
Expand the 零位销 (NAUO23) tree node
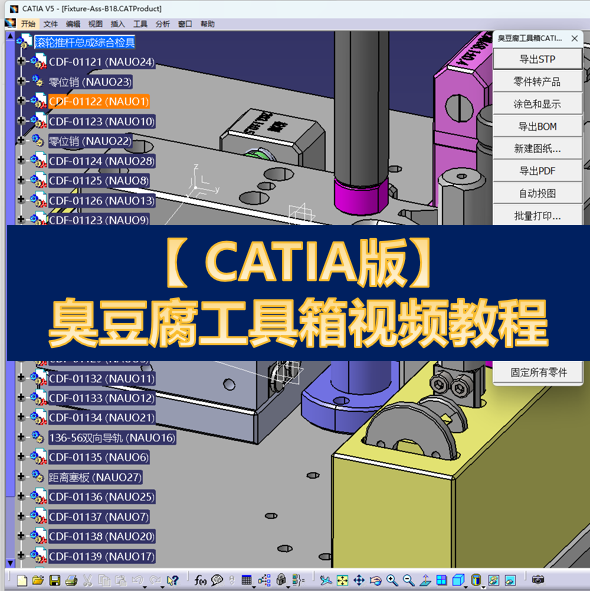pyautogui.click(x=21, y=81)
